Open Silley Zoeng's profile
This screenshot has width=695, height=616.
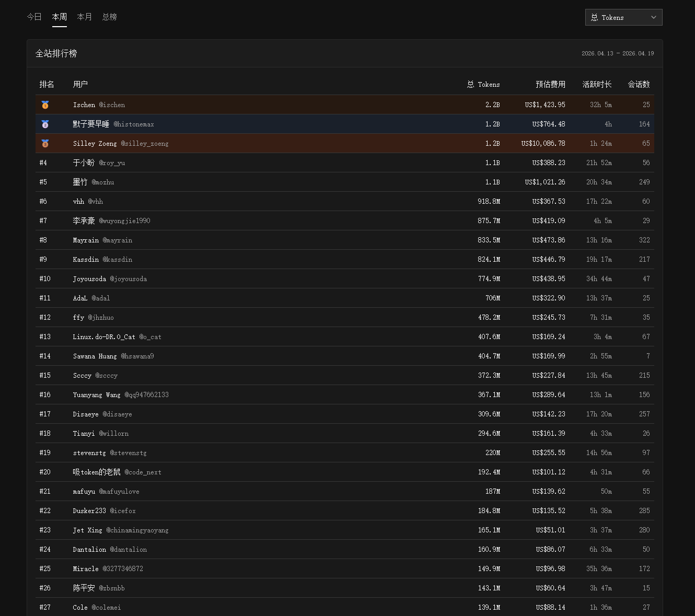121,144
